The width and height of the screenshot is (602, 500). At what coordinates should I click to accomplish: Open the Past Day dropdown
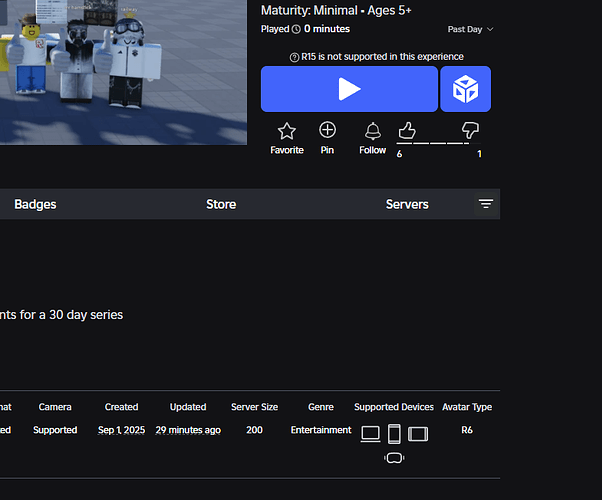coord(470,29)
